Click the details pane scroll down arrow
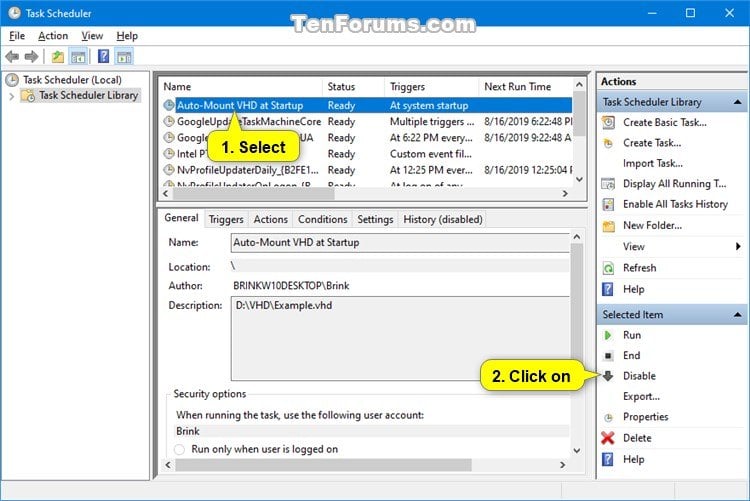 coord(576,450)
